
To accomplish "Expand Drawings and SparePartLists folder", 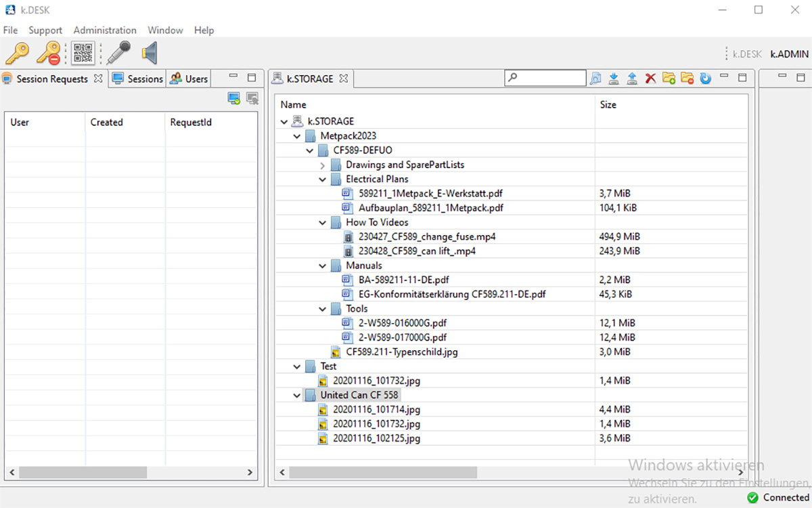I will 323,165.
